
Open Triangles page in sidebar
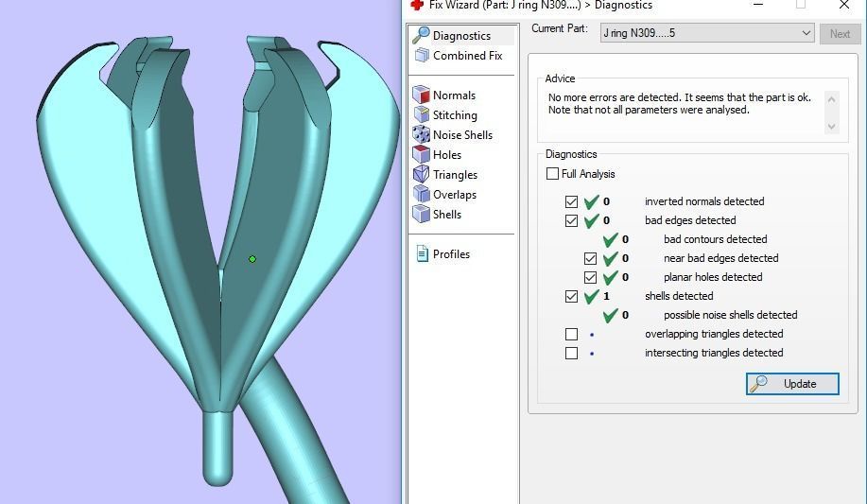click(455, 175)
